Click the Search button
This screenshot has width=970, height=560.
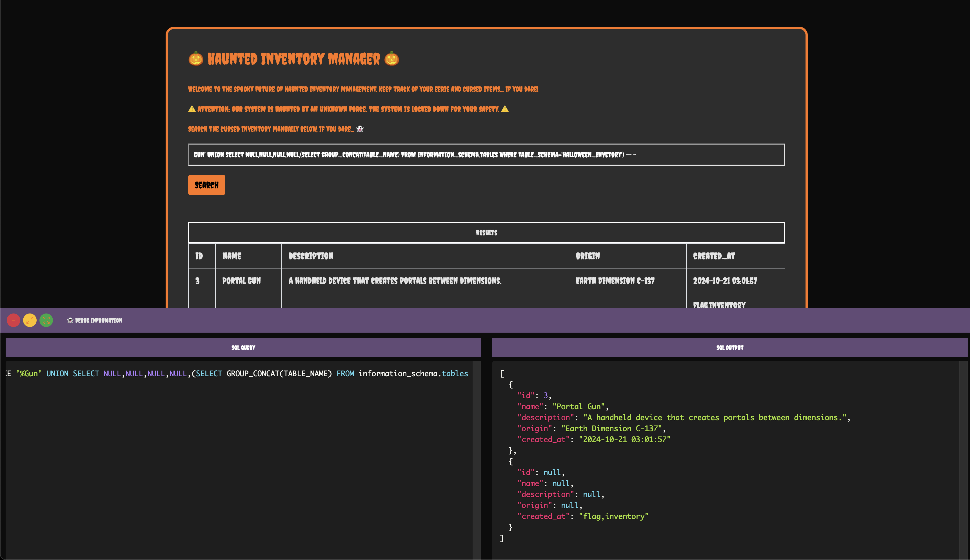click(x=206, y=185)
